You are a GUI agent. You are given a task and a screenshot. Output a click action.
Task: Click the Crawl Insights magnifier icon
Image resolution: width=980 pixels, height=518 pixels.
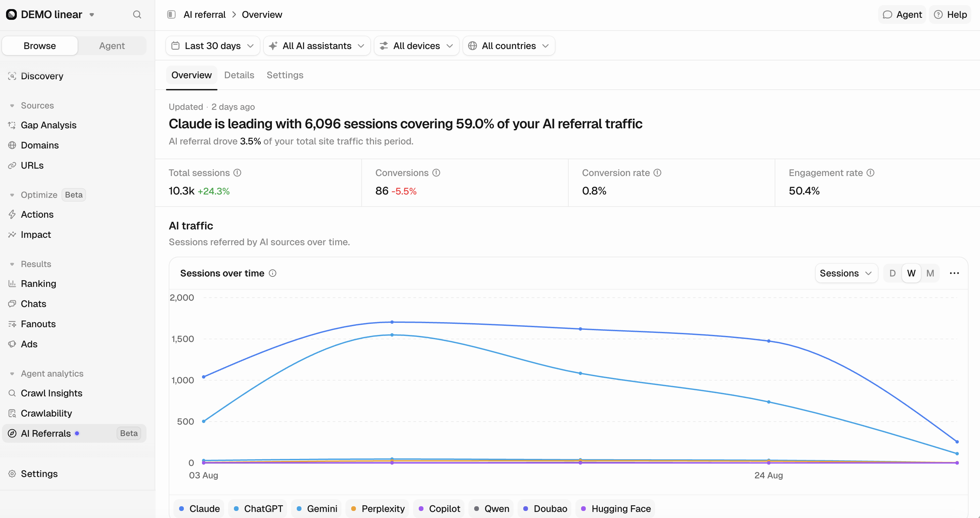point(12,393)
